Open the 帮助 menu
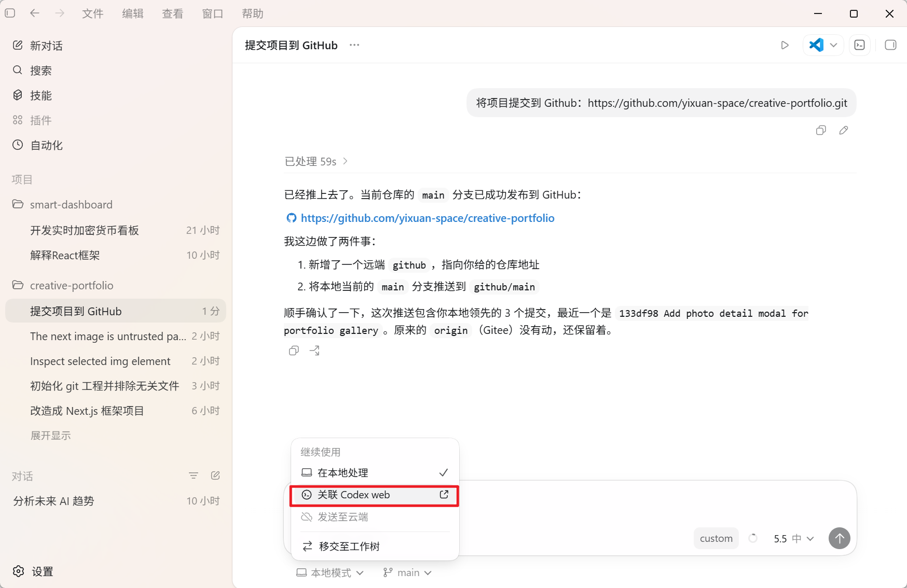907x588 pixels. [253, 13]
